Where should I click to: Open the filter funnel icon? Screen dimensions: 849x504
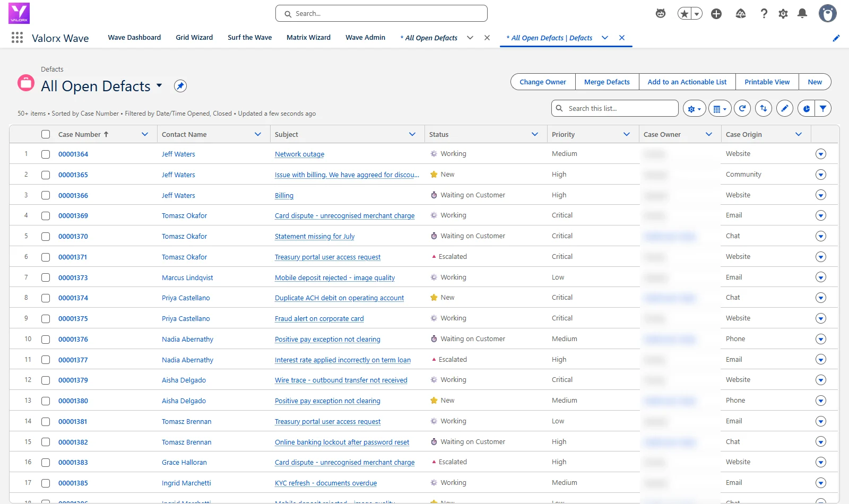click(823, 109)
